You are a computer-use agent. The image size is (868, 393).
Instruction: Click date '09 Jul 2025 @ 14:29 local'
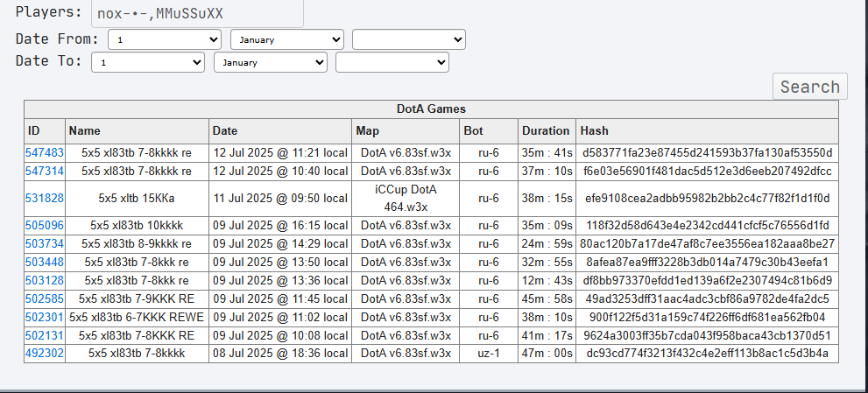[280, 243]
